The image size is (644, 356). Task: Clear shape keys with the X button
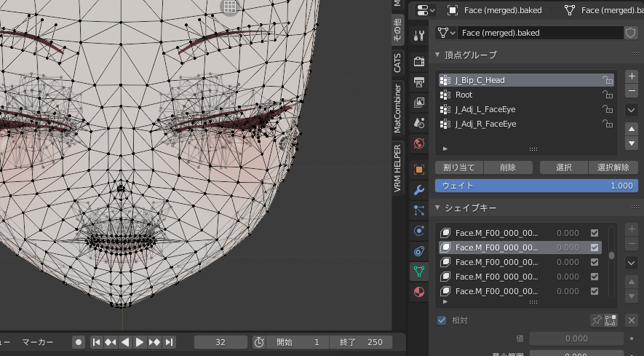click(x=632, y=320)
